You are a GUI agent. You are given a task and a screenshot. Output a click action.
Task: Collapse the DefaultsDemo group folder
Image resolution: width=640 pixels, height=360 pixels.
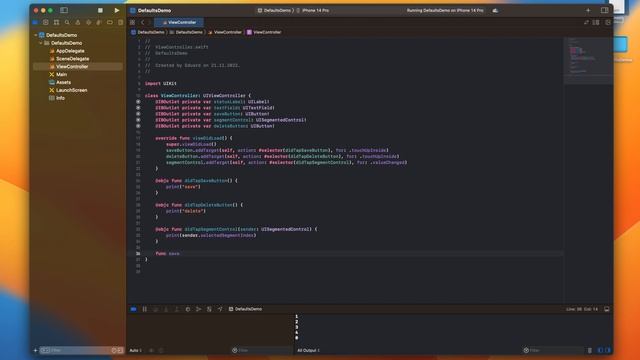41,43
